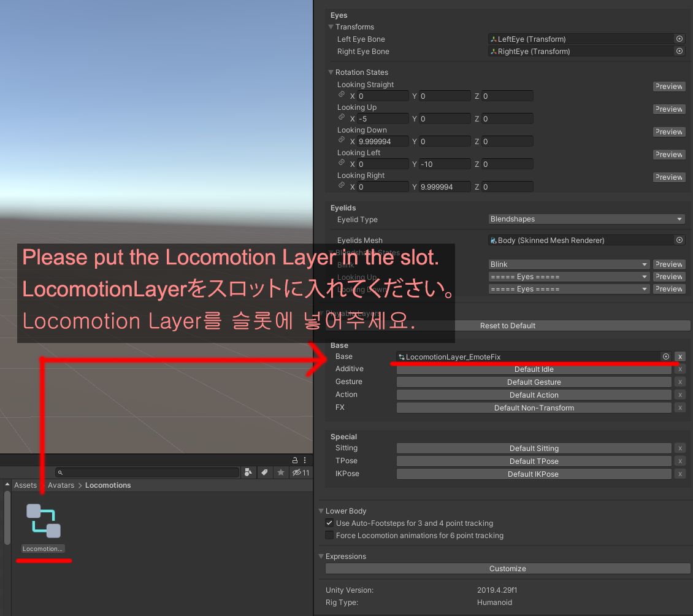Select the search-by-label icon
The image size is (693, 616).
(264, 472)
